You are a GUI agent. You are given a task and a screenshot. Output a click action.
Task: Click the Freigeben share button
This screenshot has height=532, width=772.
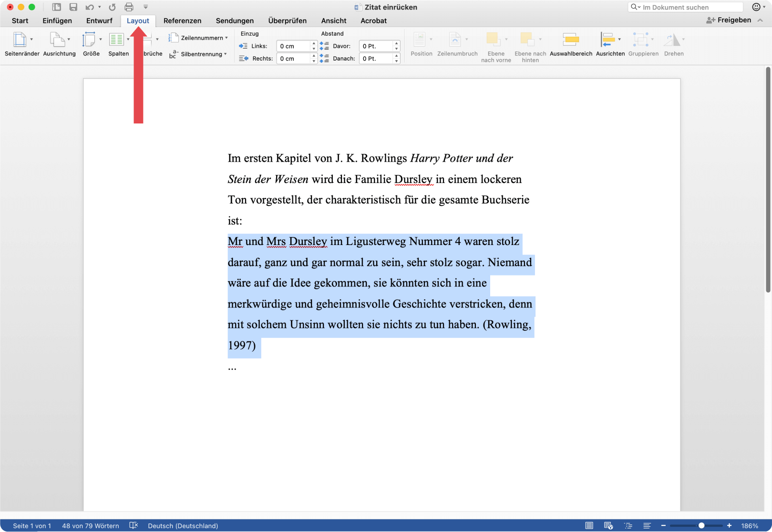point(729,20)
